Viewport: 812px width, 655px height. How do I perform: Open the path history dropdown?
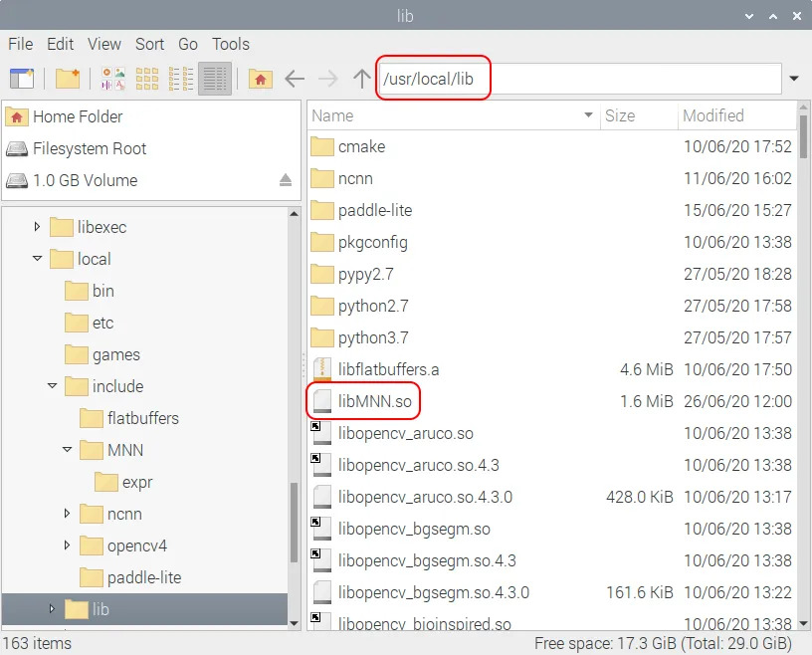tap(794, 79)
